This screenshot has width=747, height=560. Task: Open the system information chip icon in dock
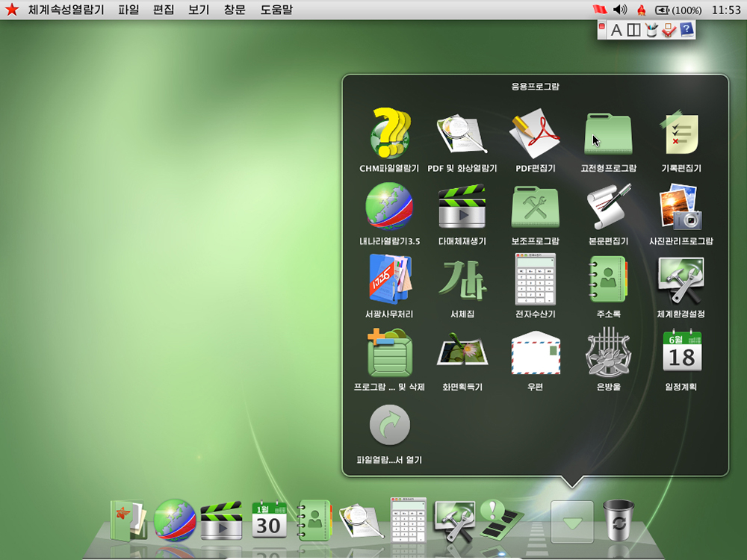click(500, 520)
